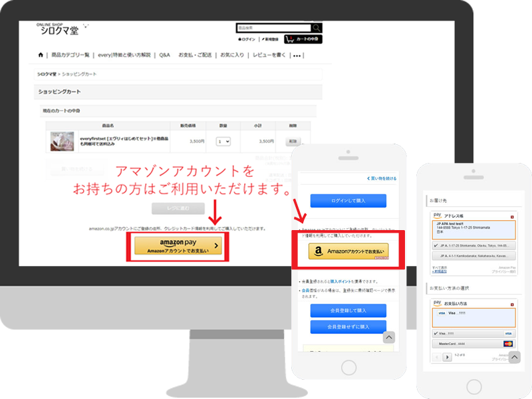Click the everyfirstset product thumbnail
532x399 pixels.
pyautogui.click(x=62, y=142)
